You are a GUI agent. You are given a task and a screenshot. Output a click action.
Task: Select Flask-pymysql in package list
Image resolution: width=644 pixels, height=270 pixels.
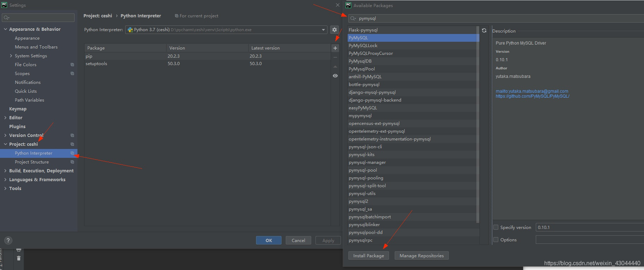(412, 30)
